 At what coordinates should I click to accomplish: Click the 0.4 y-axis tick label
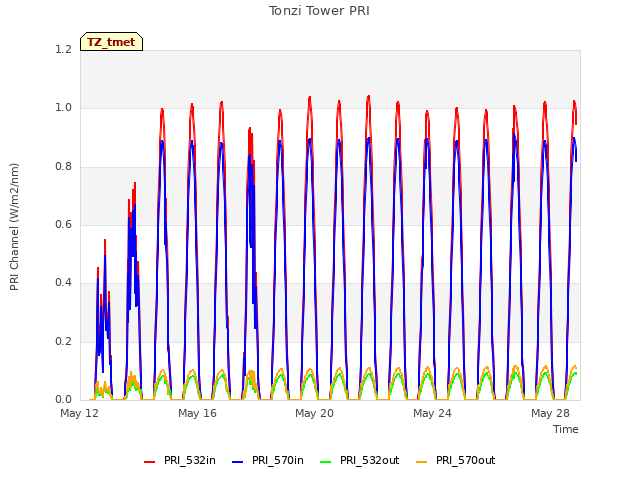(x=64, y=283)
